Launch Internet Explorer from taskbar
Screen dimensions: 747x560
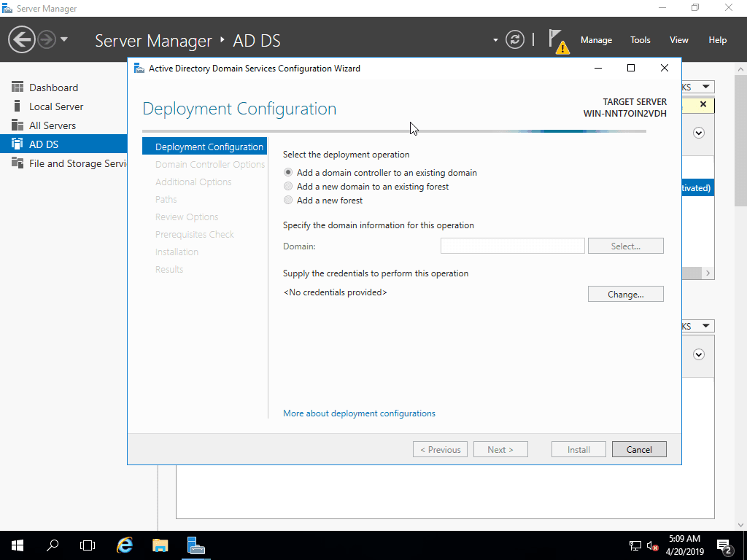click(x=125, y=545)
